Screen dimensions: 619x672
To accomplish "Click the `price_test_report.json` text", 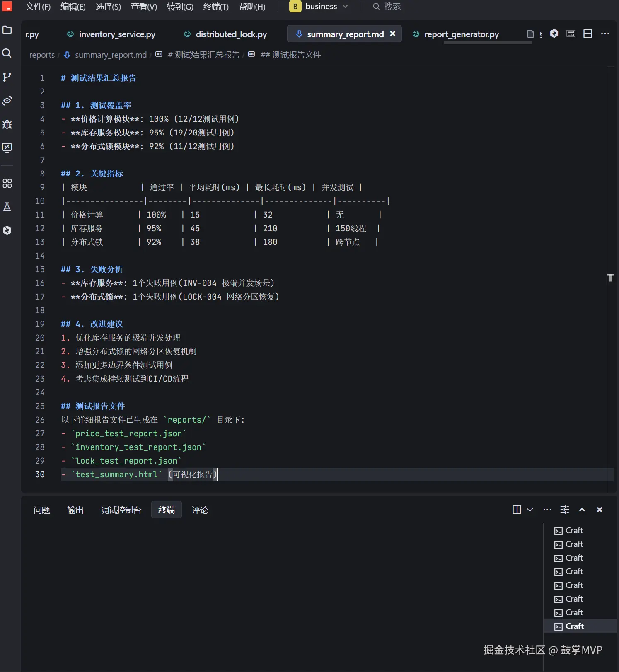I will tap(128, 433).
